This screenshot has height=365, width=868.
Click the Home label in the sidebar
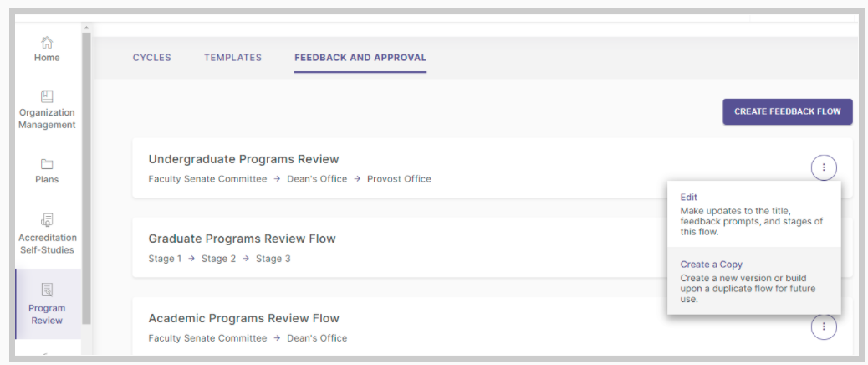point(47,58)
